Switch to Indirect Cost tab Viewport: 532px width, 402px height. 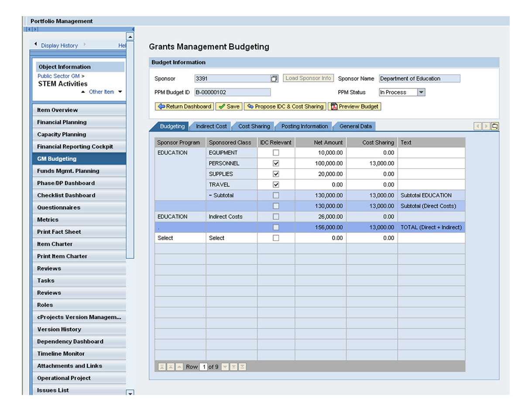point(211,127)
